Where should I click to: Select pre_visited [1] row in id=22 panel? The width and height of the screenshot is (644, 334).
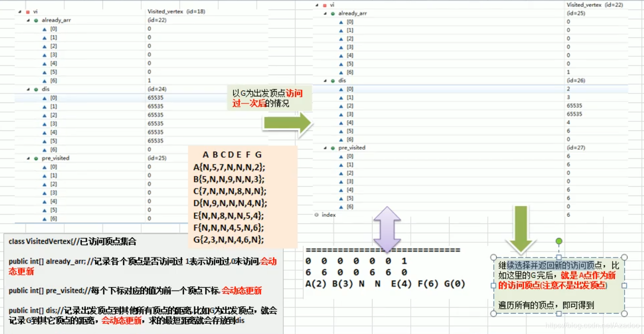click(x=470, y=164)
